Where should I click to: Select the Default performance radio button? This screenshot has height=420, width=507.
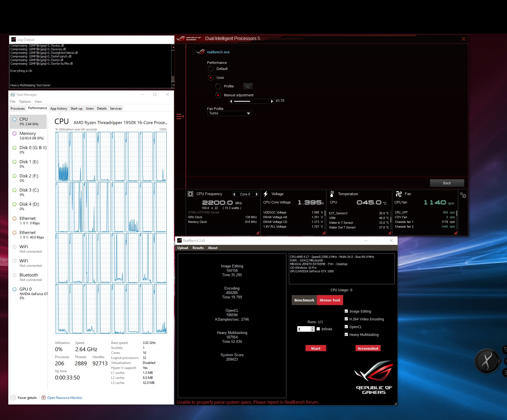211,69
